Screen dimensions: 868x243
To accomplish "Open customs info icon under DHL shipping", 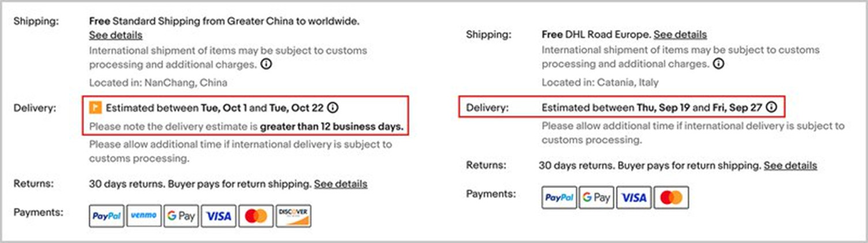I will click(719, 63).
